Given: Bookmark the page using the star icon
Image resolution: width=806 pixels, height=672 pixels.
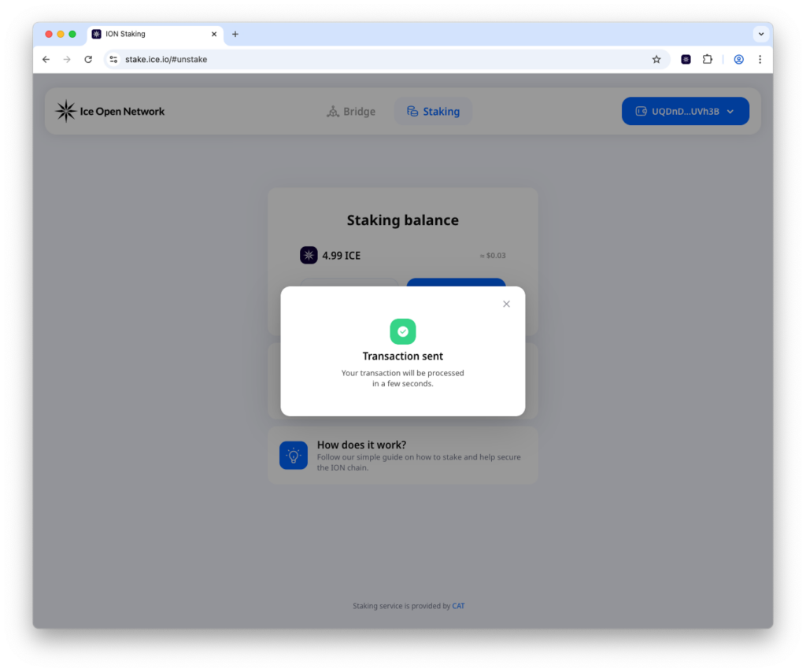Looking at the screenshot, I should pyautogui.click(x=656, y=59).
